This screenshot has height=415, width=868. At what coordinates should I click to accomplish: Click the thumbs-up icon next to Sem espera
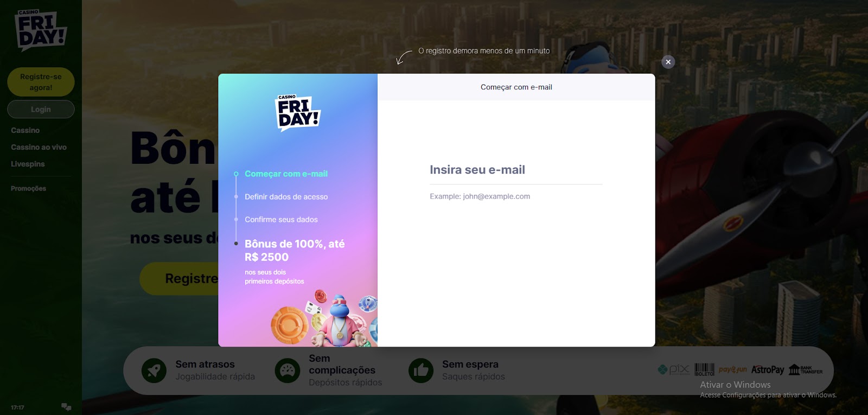click(421, 371)
